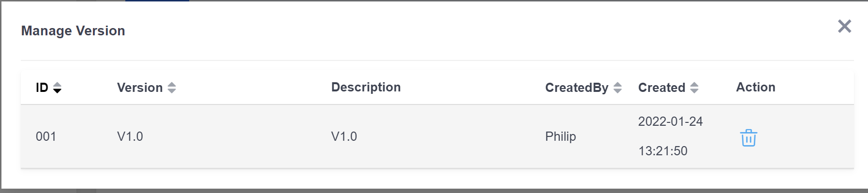Sort the table by Version column
Viewport: 868px width, 193px height.
coord(172,88)
